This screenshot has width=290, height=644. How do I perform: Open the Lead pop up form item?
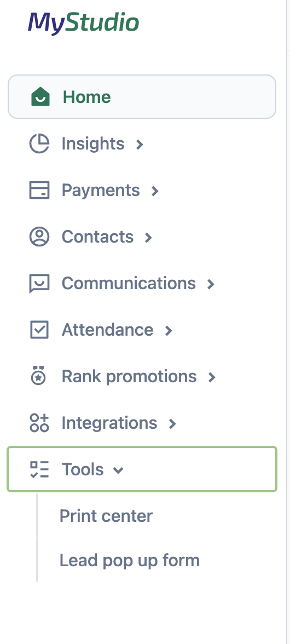point(130,560)
